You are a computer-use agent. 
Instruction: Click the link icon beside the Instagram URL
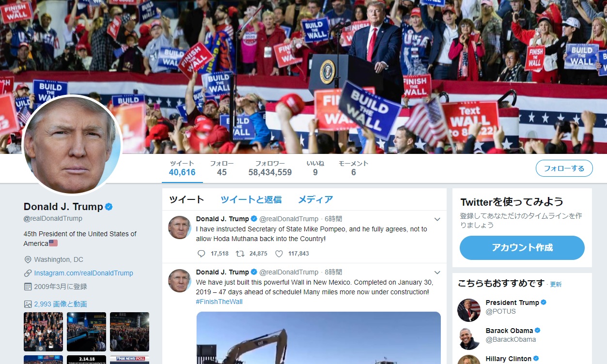[28, 273]
